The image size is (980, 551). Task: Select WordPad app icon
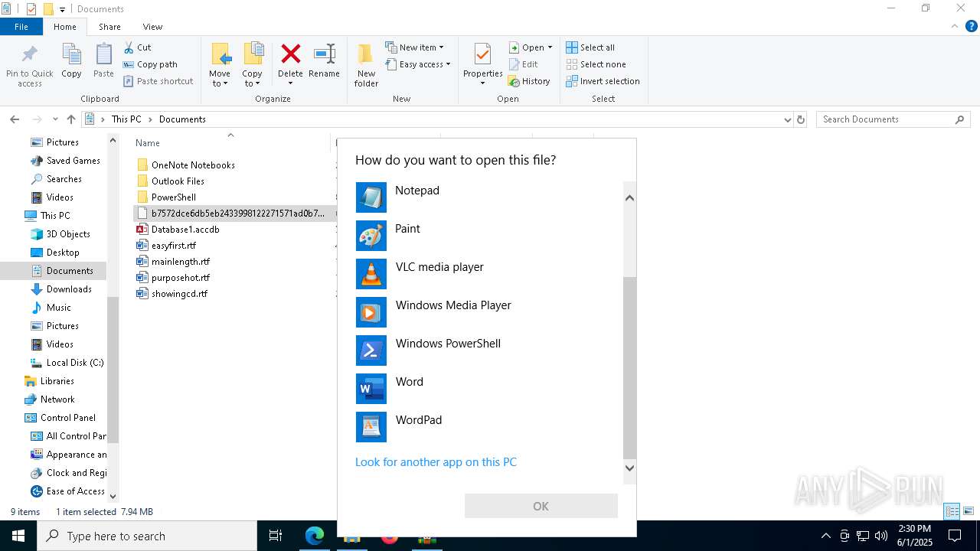(371, 427)
